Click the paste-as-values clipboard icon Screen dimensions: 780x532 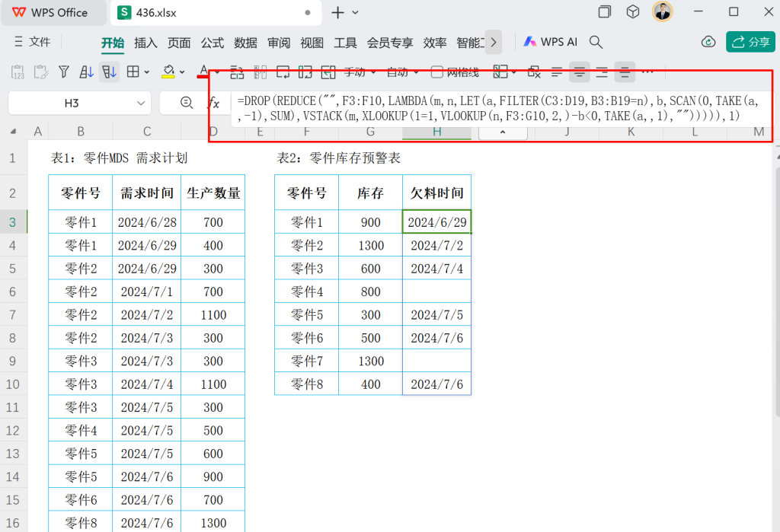pyautogui.click(x=18, y=72)
